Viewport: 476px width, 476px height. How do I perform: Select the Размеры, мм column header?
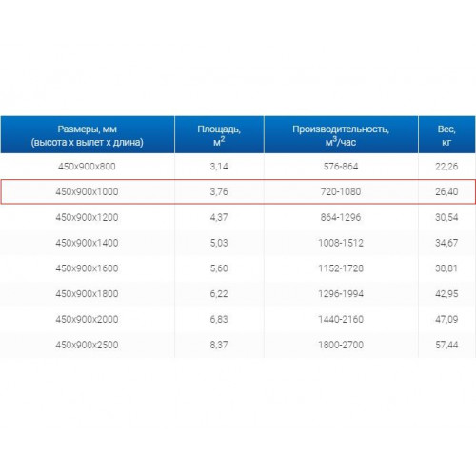point(88,135)
